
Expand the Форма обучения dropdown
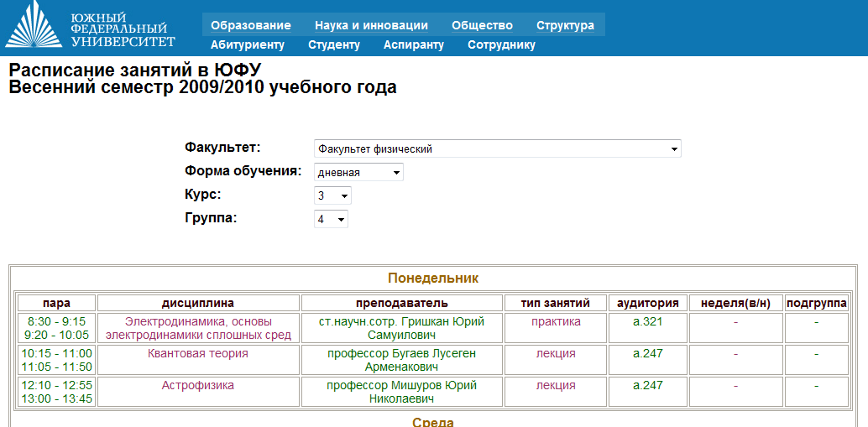tap(358, 173)
